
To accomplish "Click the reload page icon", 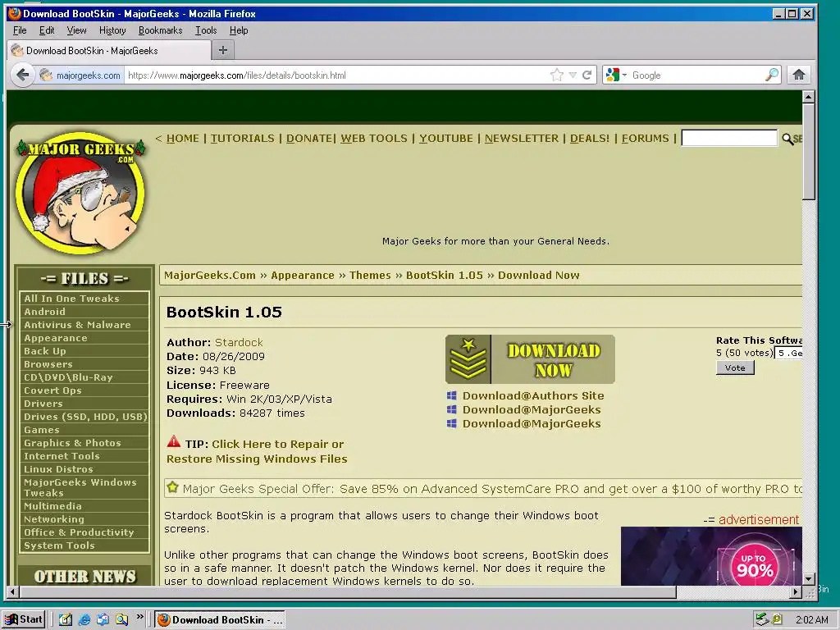I will (x=587, y=75).
